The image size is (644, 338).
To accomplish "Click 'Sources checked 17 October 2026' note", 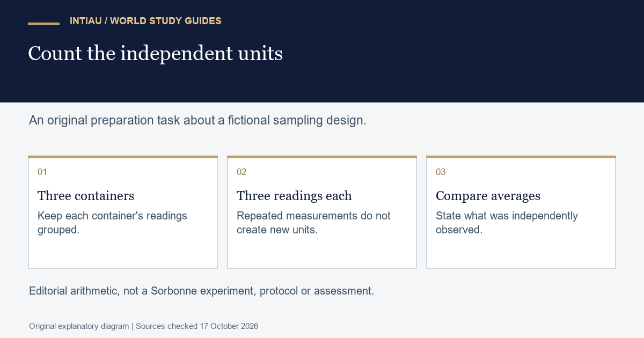I will pyautogui.click(x=197, y=326).
